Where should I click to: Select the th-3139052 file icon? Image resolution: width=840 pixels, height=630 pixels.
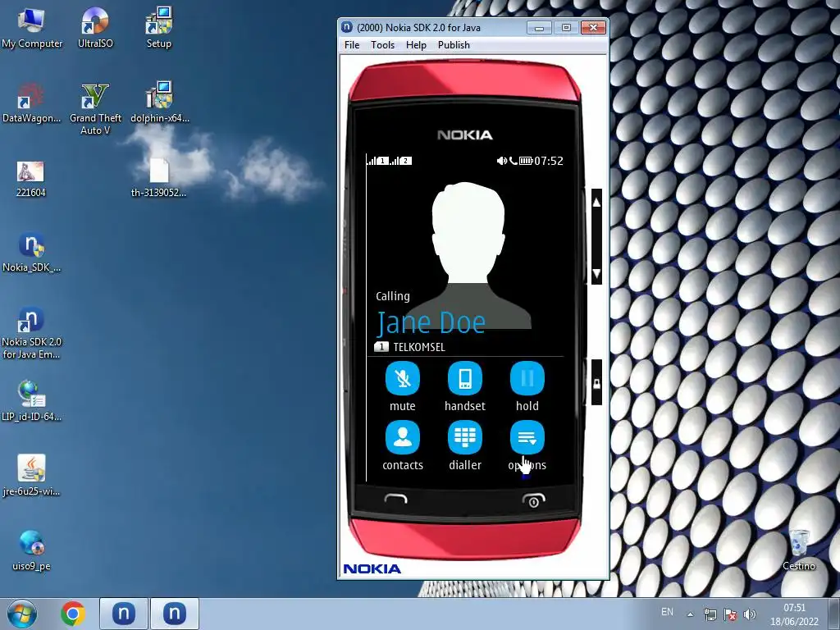(159, 178)
